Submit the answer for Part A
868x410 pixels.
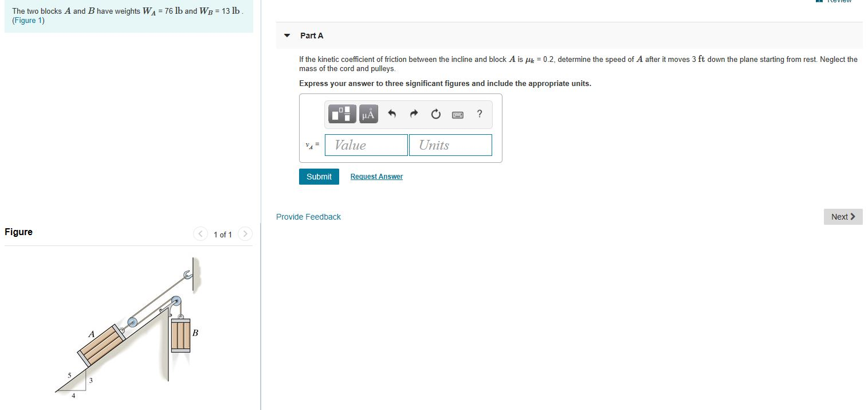tap(319, 176)
